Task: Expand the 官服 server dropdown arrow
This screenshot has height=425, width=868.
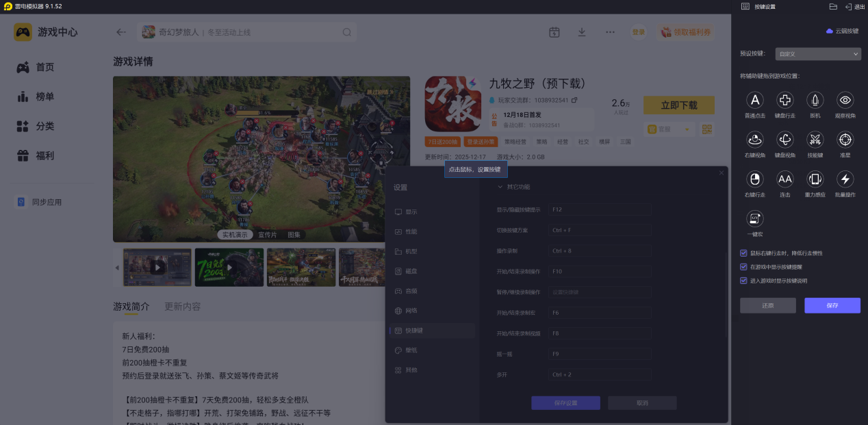Action: 687,129
